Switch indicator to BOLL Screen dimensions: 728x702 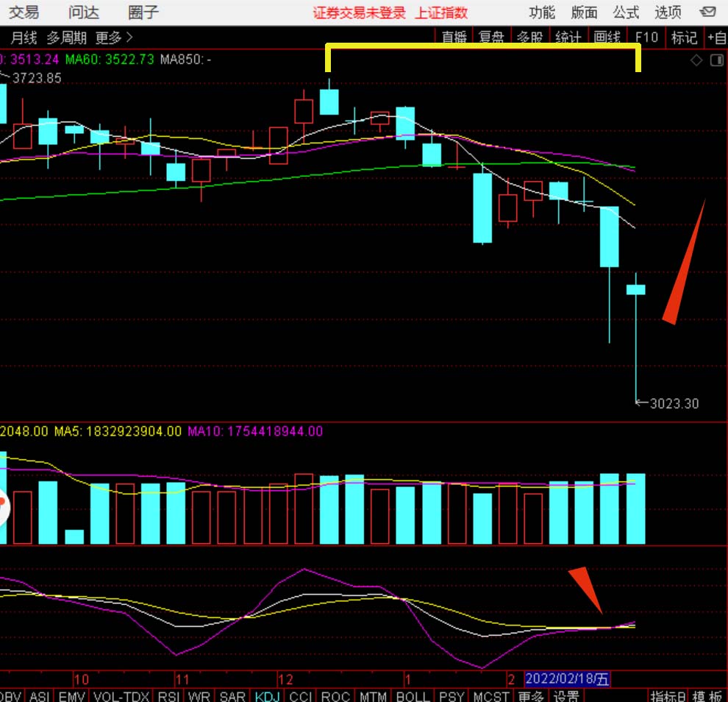[413, 696]
